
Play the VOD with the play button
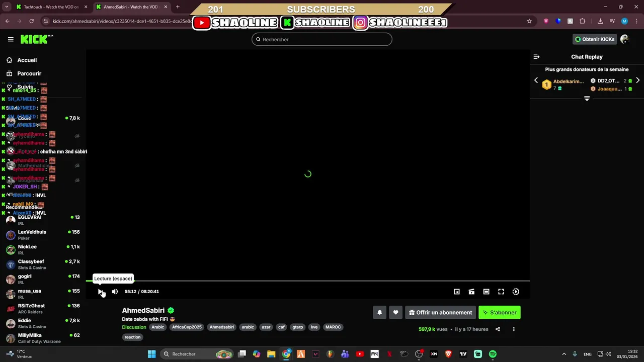pos(100,292)
